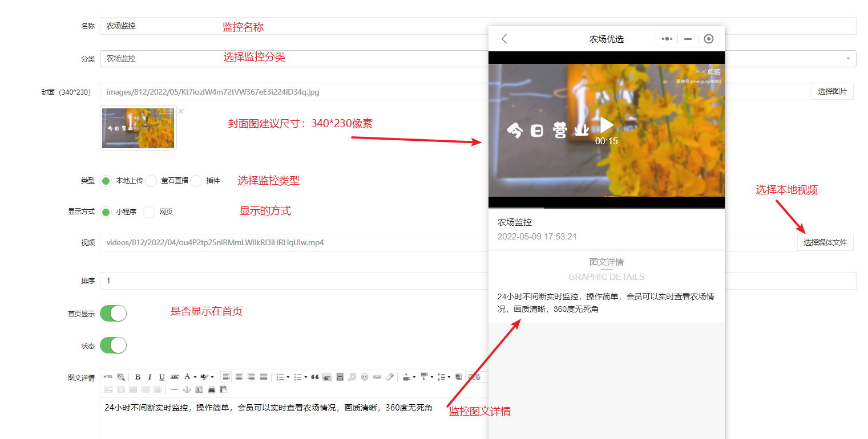Toggle the 首页显示 switch
This screenshot has height=439, width=868.
pos(113,313)
